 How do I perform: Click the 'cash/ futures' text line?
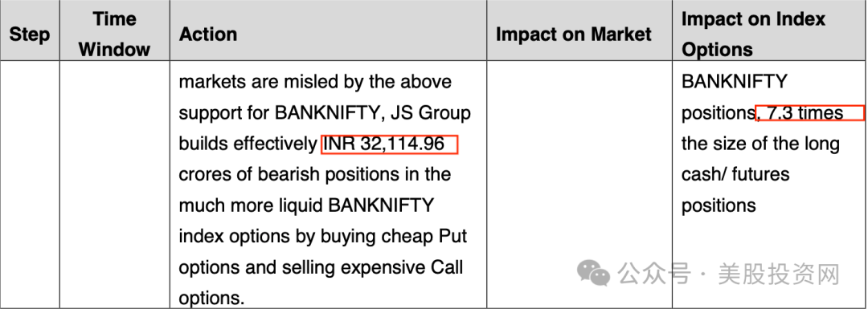tap(735, 175)
